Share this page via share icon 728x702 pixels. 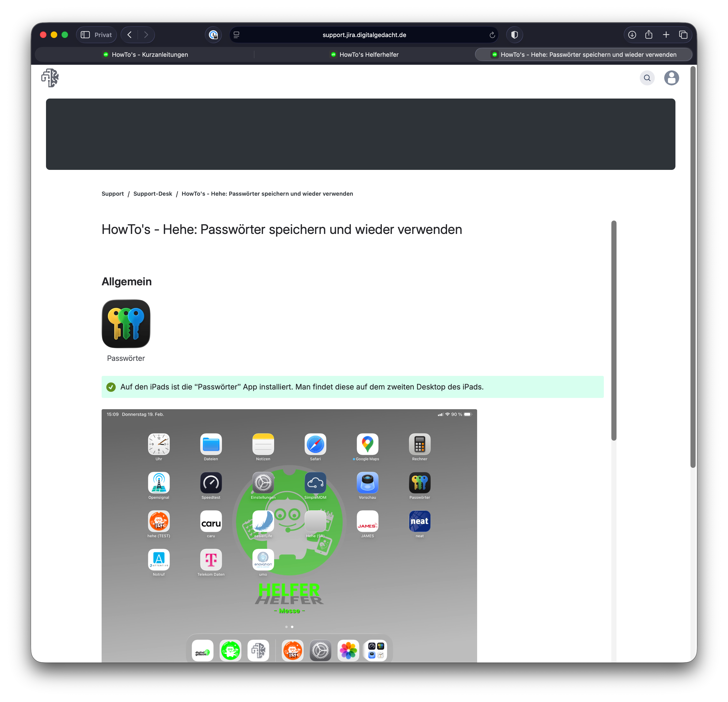649,34
